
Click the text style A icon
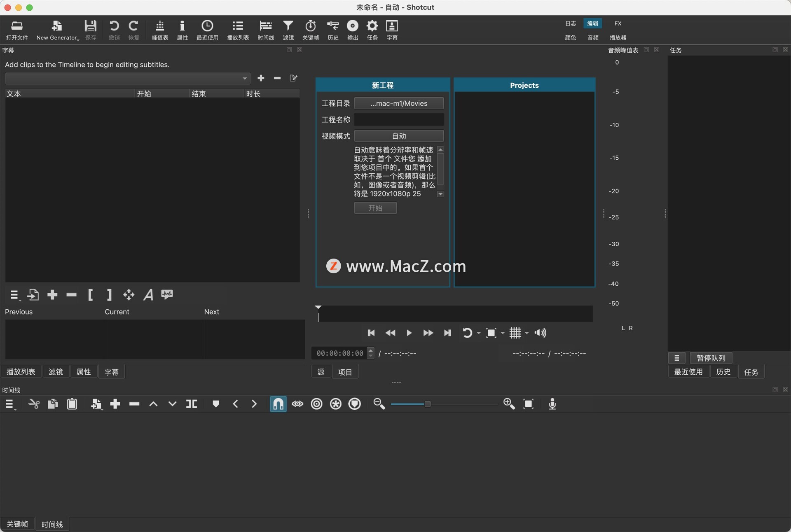pyautogui.click(x=148, y=295)
